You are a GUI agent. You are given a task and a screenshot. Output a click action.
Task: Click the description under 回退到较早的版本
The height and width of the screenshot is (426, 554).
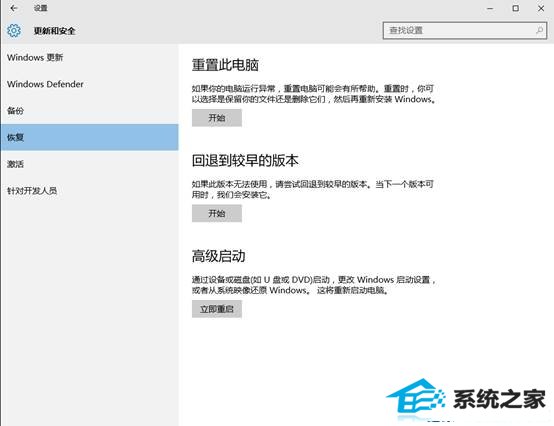(313, 189)
